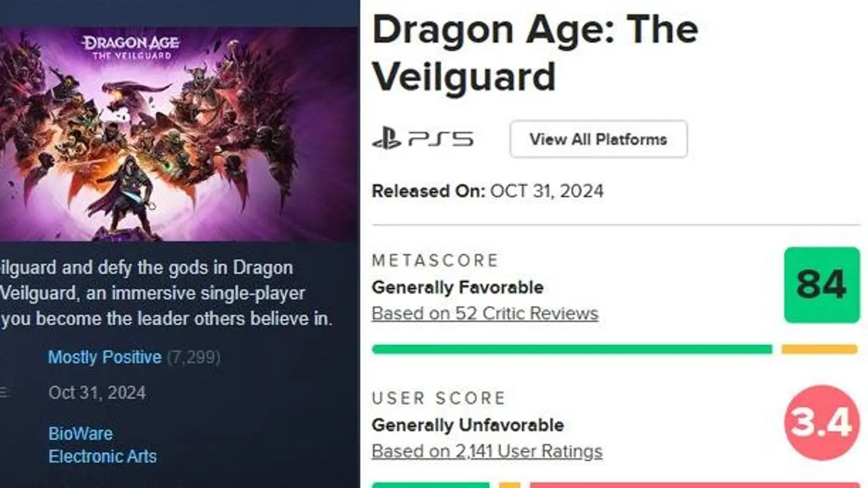Open the Electronic Arts publisher link

103,457
